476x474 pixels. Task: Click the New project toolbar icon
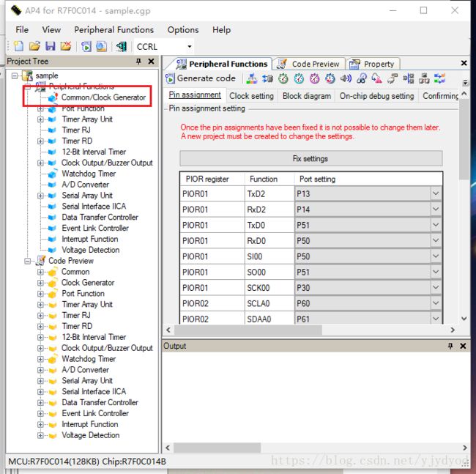[x=19, y=46]
